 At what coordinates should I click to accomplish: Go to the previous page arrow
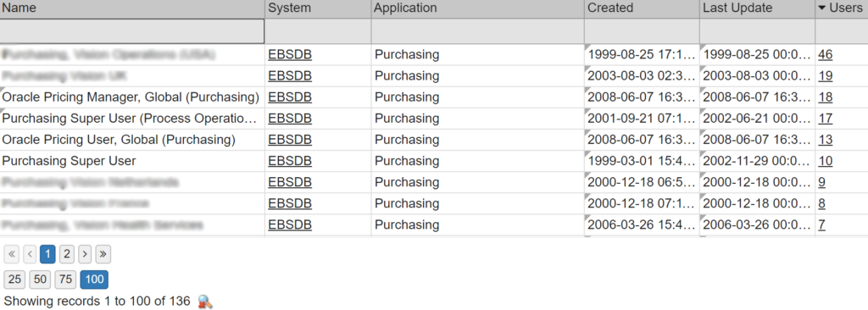coord(30,254)
